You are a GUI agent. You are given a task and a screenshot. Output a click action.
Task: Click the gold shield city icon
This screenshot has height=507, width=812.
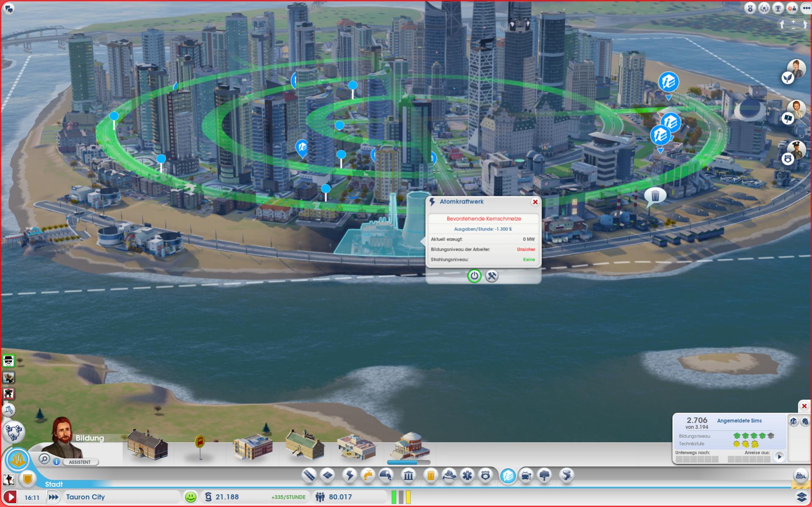(28, 479)
